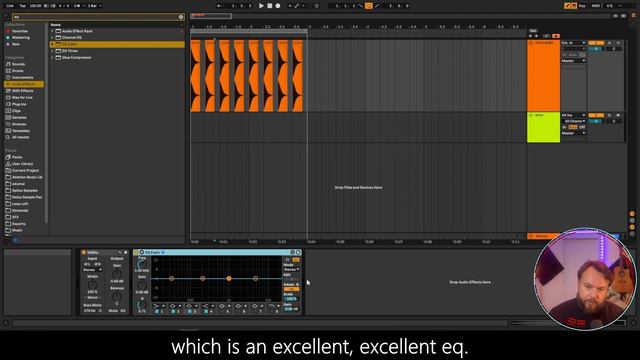Select the Master track
The height and width of the screenshot is (360, 640).
coord(541,236)
